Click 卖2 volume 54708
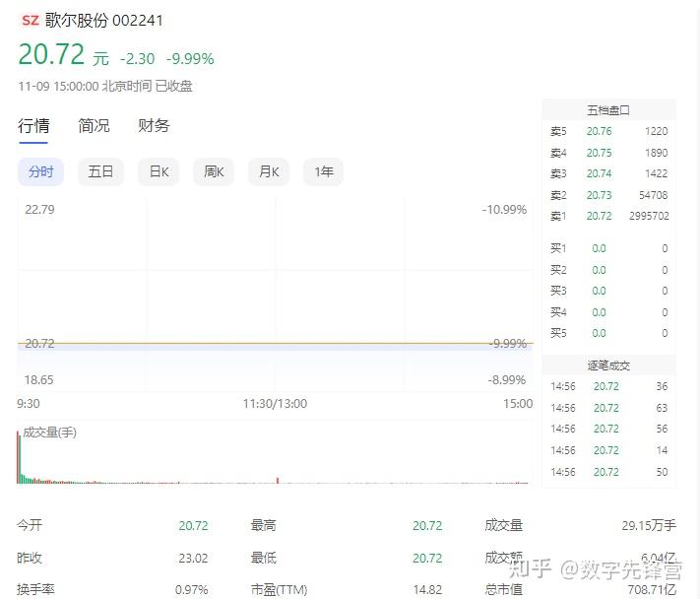 click(653, 195)
